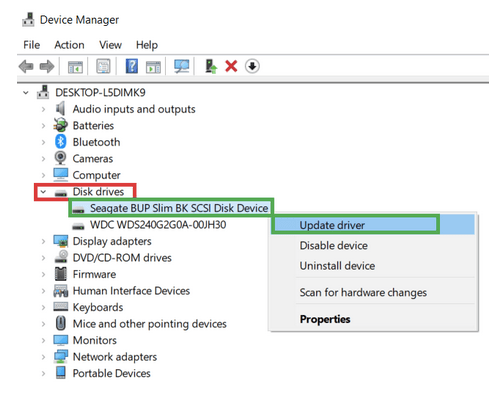
Task: Click the Bluetooth logo icon
Action: click(60, 142)
